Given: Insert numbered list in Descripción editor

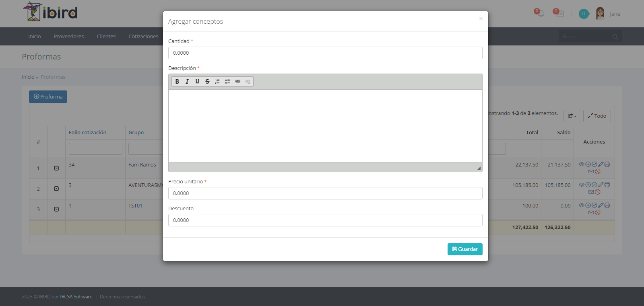Looking at the screenshot, I should point(217,81).
